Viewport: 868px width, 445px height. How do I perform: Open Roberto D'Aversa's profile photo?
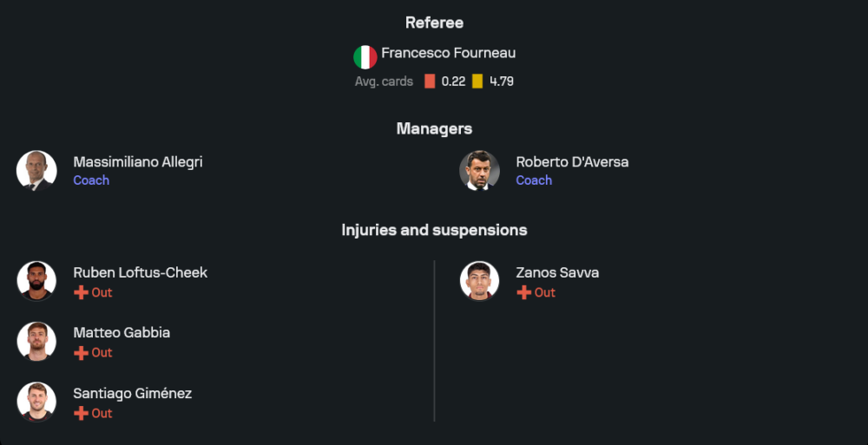479,170
